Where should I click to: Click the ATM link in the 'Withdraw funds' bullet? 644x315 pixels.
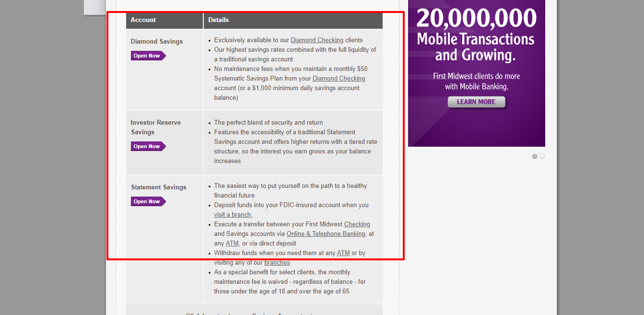(343, 253)
